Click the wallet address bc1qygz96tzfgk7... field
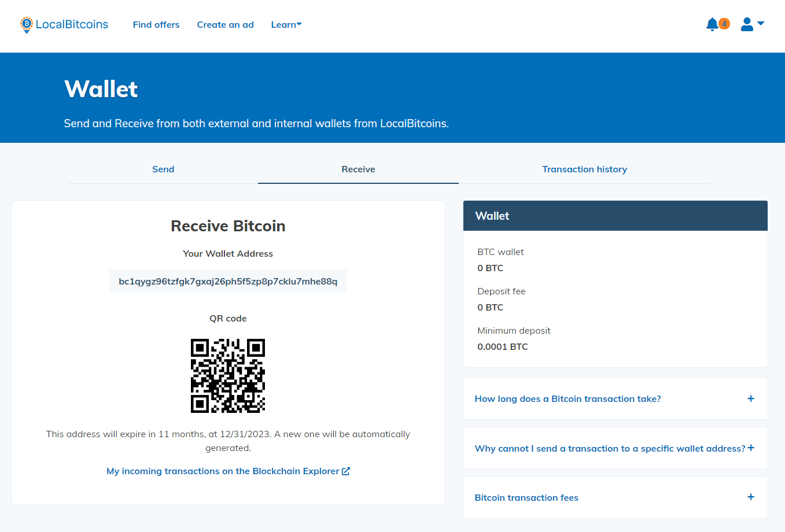Viewport: 785px width, 532px height. (228, 281)
